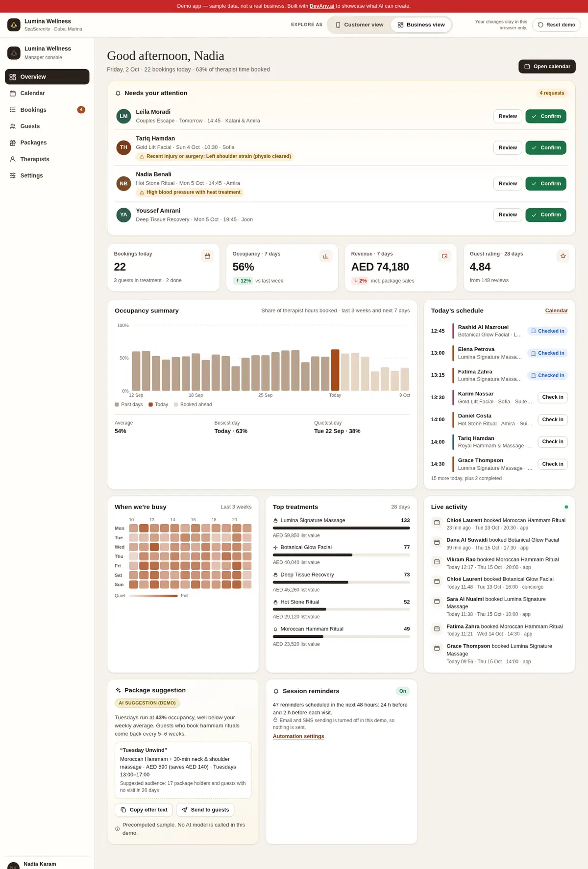
Task: Switch to Business view
Action: pos(421,24)
